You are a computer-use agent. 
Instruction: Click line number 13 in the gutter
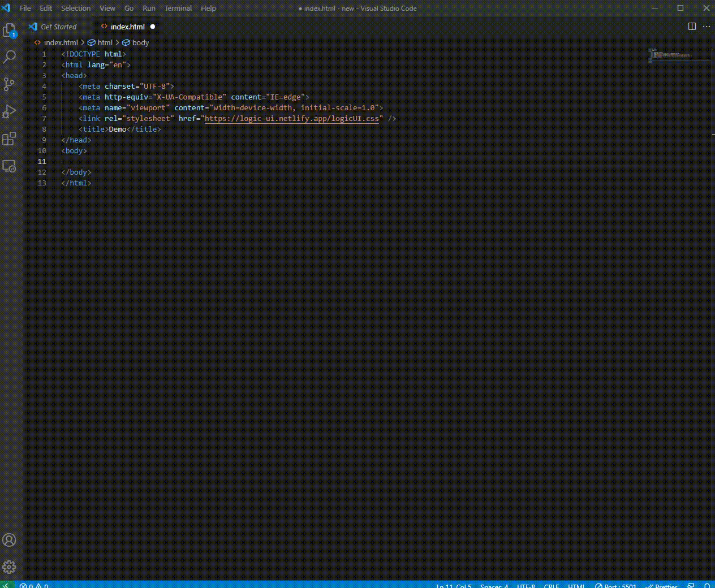(x=42, y=183)
